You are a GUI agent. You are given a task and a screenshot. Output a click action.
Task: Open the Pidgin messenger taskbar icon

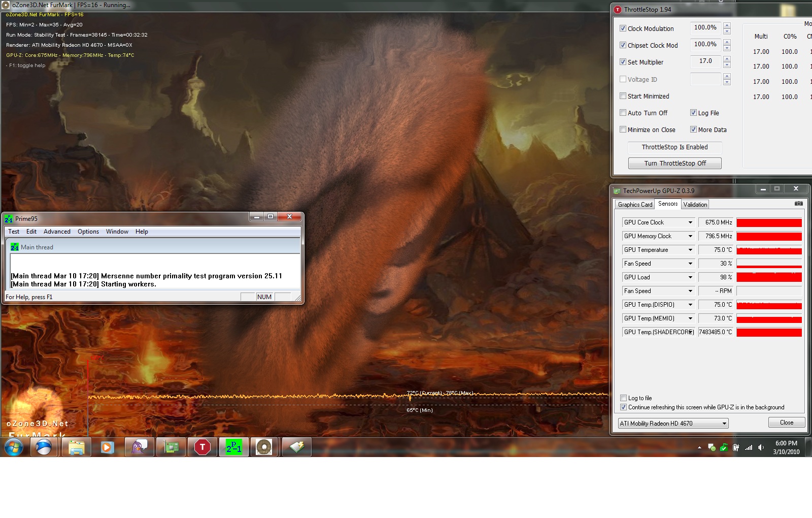click(139, 447)
